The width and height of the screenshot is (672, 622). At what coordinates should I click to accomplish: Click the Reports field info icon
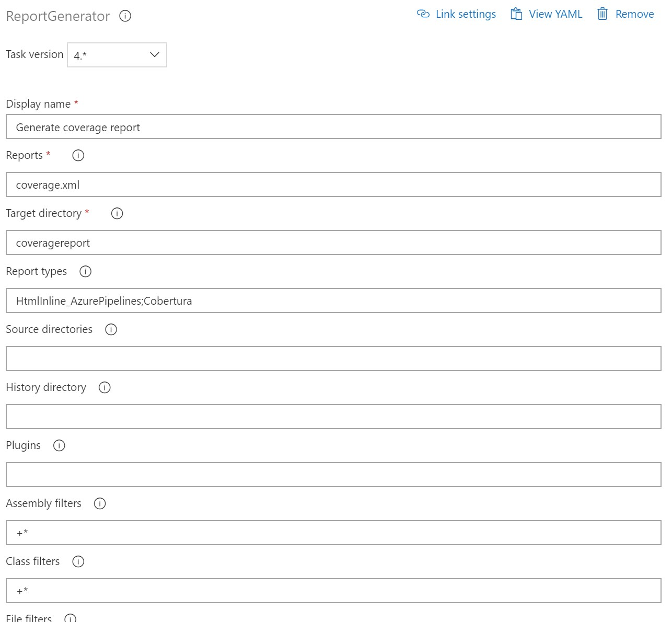(x=78, y=155)
